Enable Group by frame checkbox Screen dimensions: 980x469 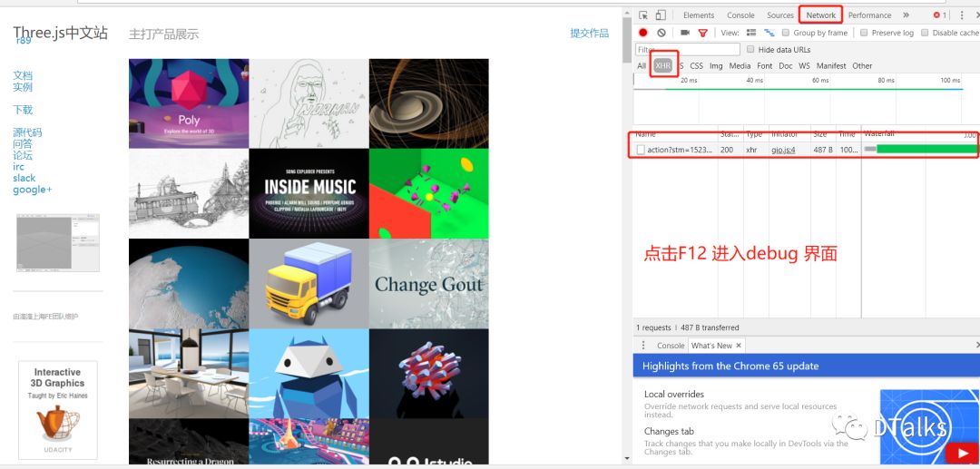point(786,33)
